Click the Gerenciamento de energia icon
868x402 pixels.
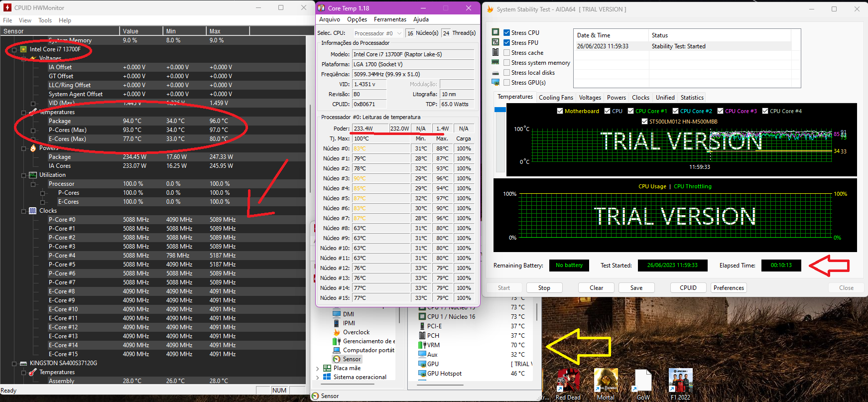click(x=337, y=341)
